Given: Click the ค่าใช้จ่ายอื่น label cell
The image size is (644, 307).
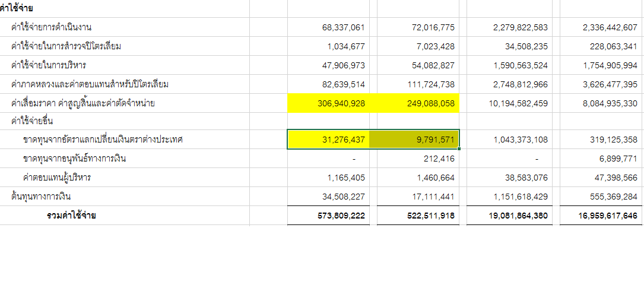Looking at the screenshot, I should 32,121.
